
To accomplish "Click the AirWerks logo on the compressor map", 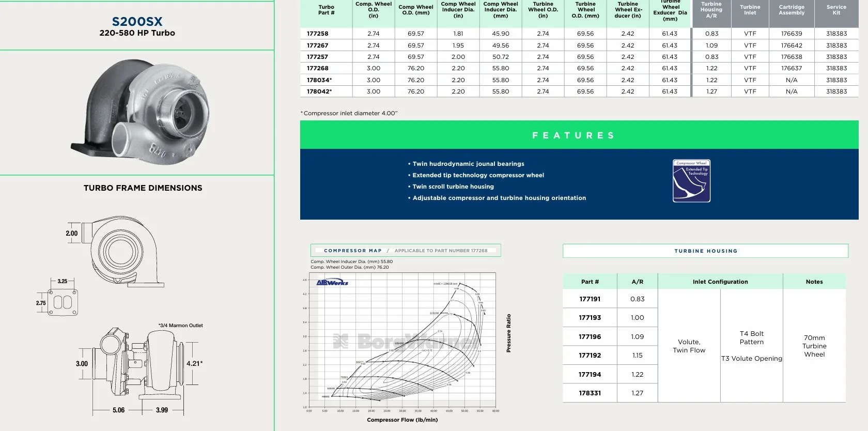I will (332, 282).
